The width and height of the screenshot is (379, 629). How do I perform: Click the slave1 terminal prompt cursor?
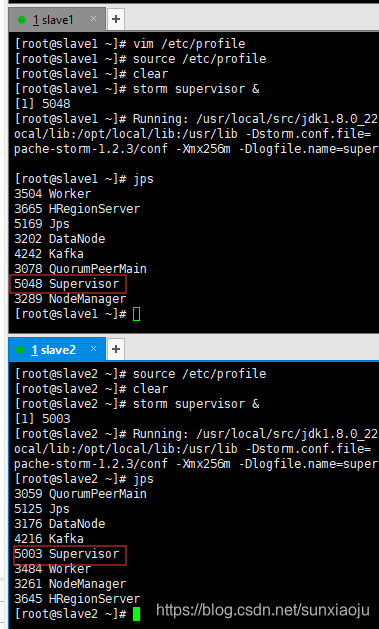[136, 314]
